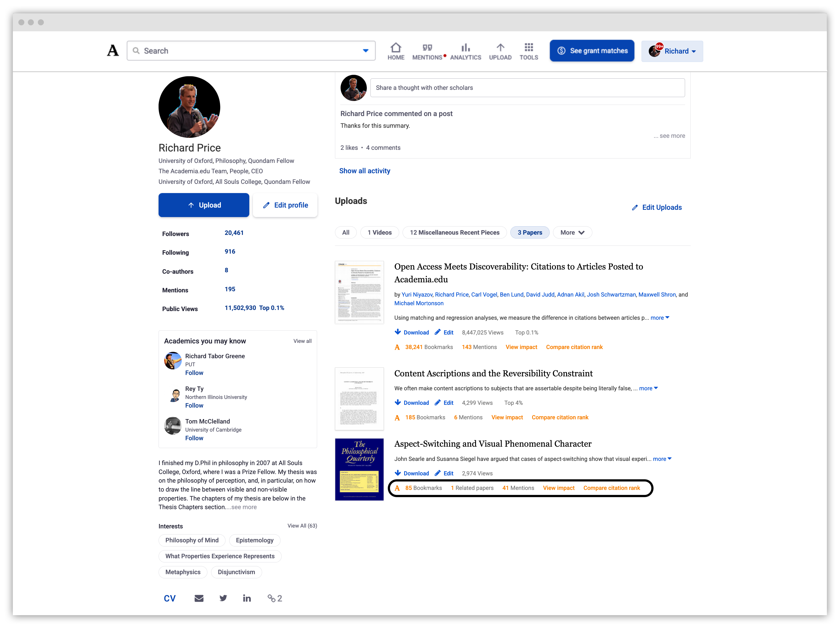Screen dimensions: 840x628
Task: Click download arrow icon for Aspect-Switching paper
Action: [398, 473]
